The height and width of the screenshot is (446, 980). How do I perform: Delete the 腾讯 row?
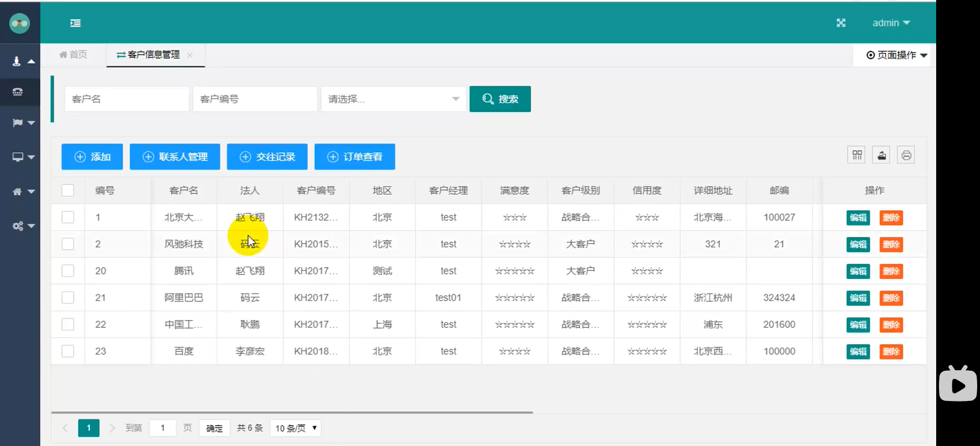tap(891, 271)
